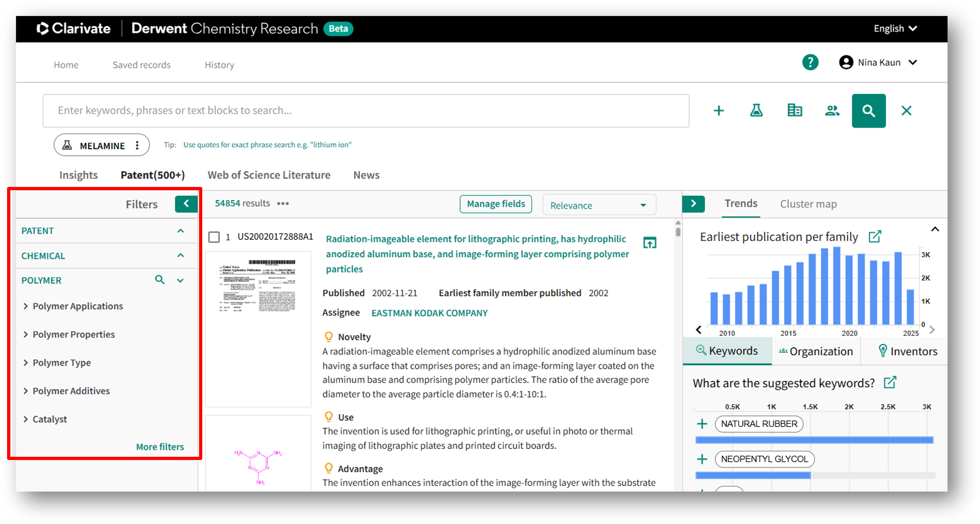Collapse the Filters panel with green arrow
Viewport: 980px width, 524px height.
pos(186,204)
